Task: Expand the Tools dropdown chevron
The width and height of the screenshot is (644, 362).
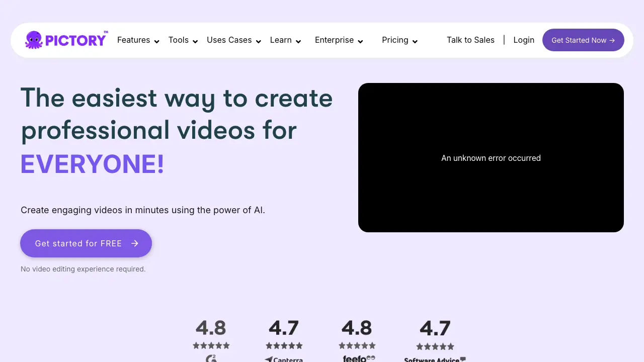Action: pos(195,41)
